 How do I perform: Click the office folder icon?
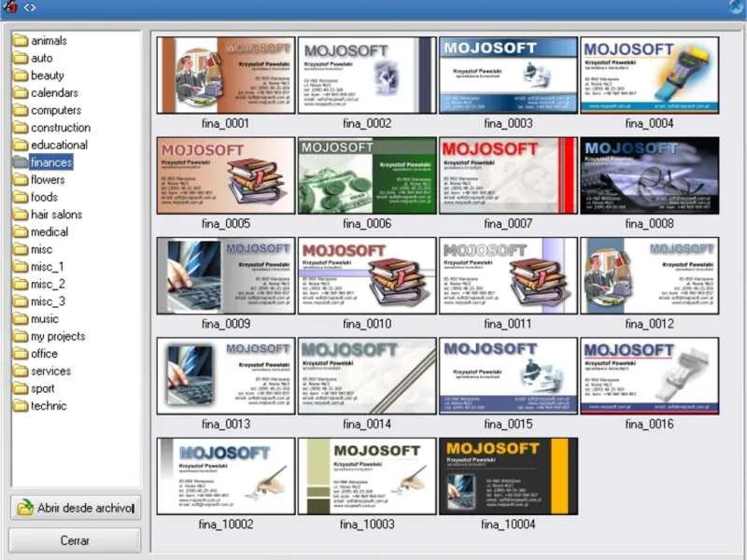click(21, 354)
